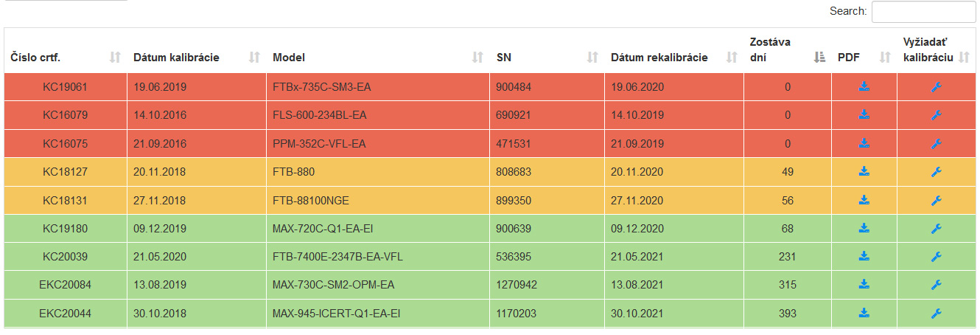Select serial number 900484

514,87
